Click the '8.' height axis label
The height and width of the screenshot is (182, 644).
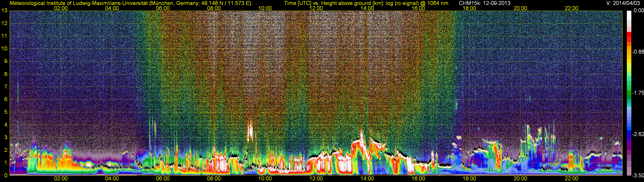coord(6,74)
